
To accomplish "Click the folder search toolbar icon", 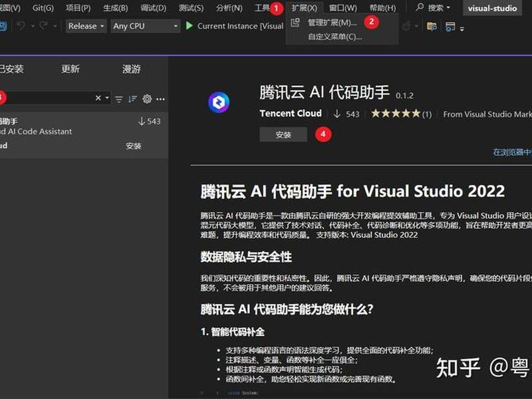I will pos(432,26).
